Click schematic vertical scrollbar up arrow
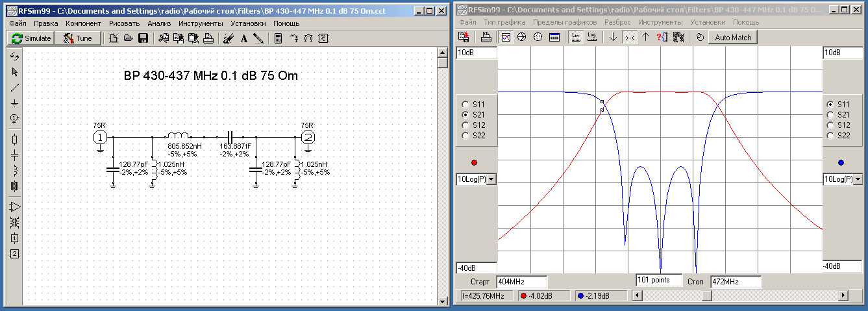The image size is (868, 311). (443, 53)
